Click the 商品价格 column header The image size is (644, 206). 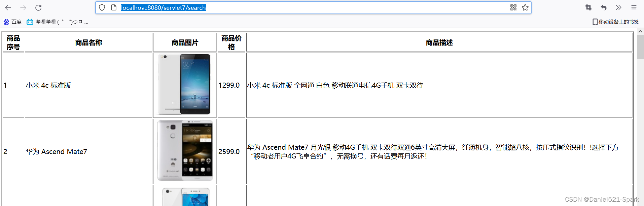click(x=231, y=42)
